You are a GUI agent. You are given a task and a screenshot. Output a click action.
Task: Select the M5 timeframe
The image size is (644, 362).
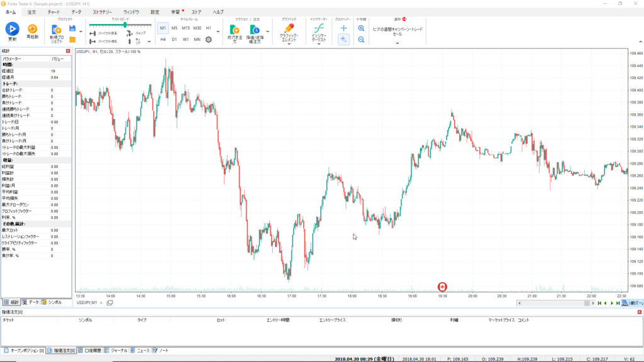pos(175,28)
